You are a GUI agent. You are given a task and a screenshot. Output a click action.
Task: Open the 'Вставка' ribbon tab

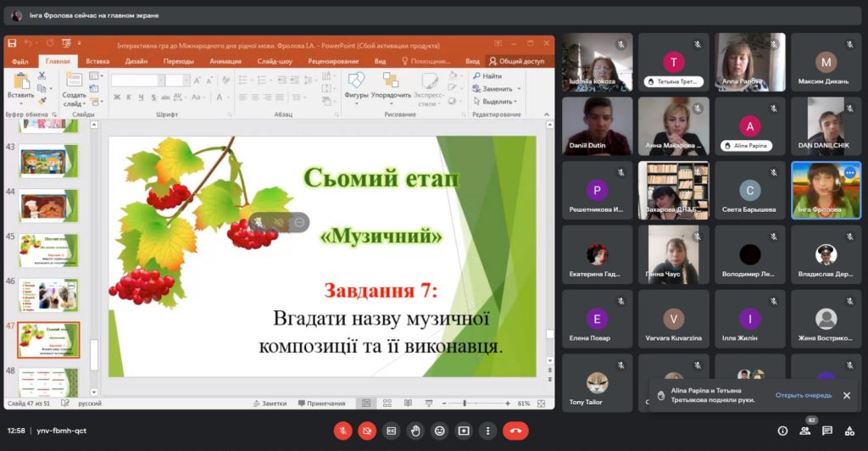point(97,61)
